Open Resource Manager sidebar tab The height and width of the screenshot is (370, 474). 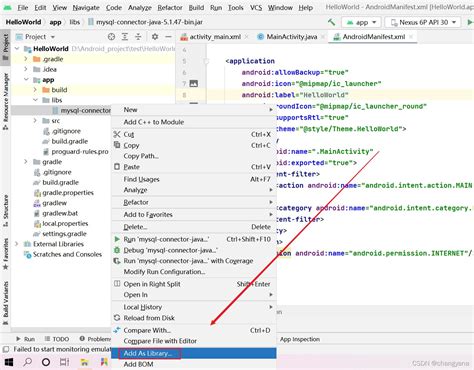[x=5, y=102]
